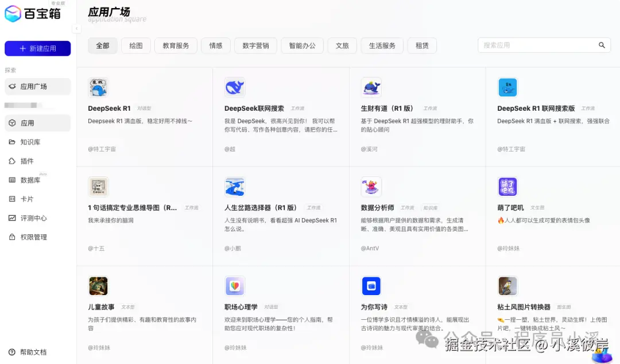This screenshot has width=620, height=364.
Task: Click the search magnifier icon
Action: (602, 45)
